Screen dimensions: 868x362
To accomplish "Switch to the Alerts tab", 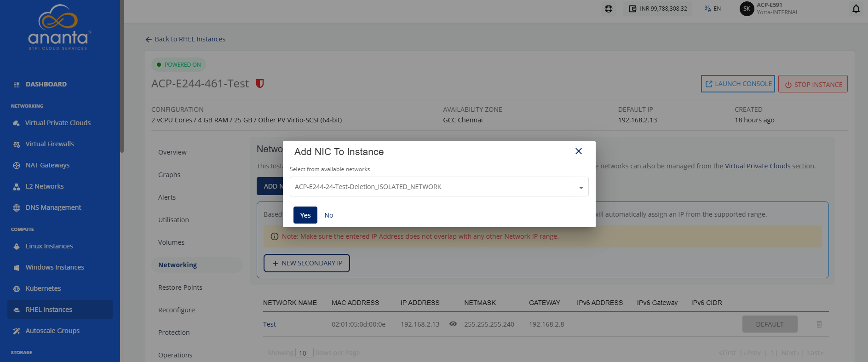I will (167, 197).
